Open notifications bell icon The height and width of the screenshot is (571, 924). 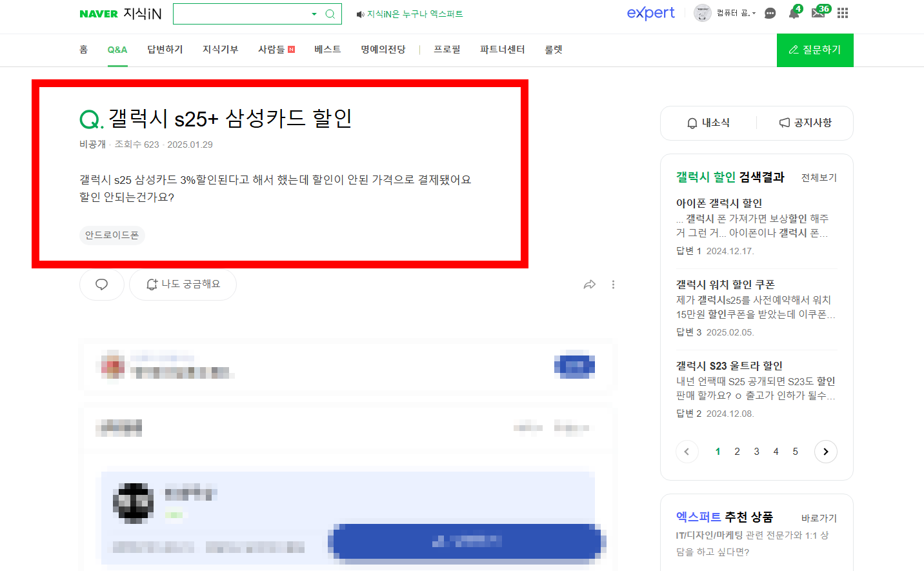click(794, 13)
